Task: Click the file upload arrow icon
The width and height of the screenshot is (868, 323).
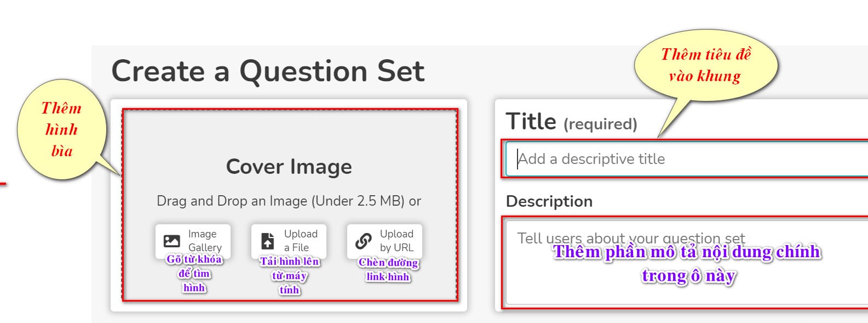Action: 268,241
